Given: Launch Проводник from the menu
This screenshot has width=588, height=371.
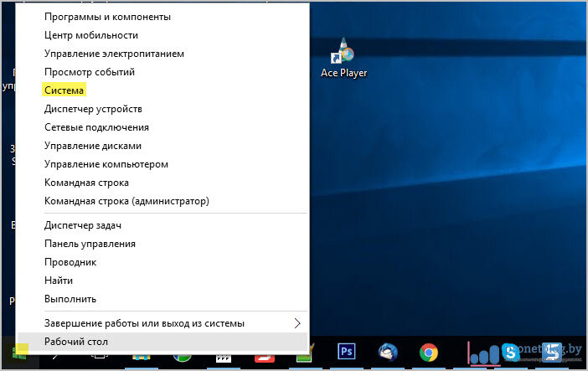Looking at the screenshot, I should (x=162, y=262).
